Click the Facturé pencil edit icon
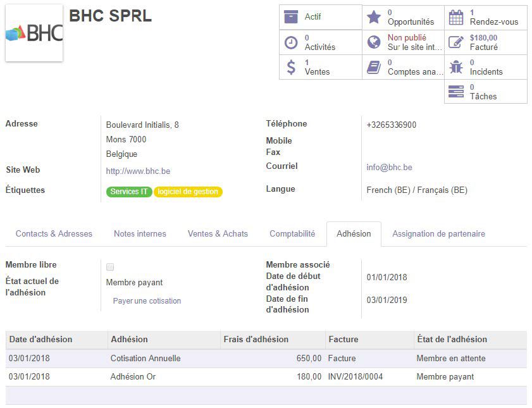Viewport: 532px width, 408px height. click(456, 42)
